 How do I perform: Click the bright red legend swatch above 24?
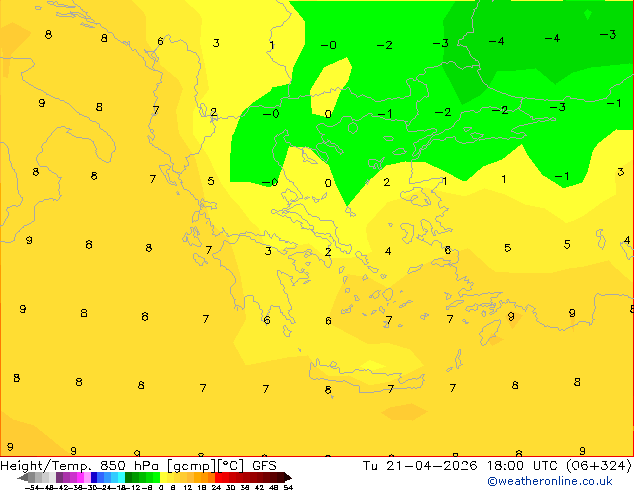click(x=218, y=477)
